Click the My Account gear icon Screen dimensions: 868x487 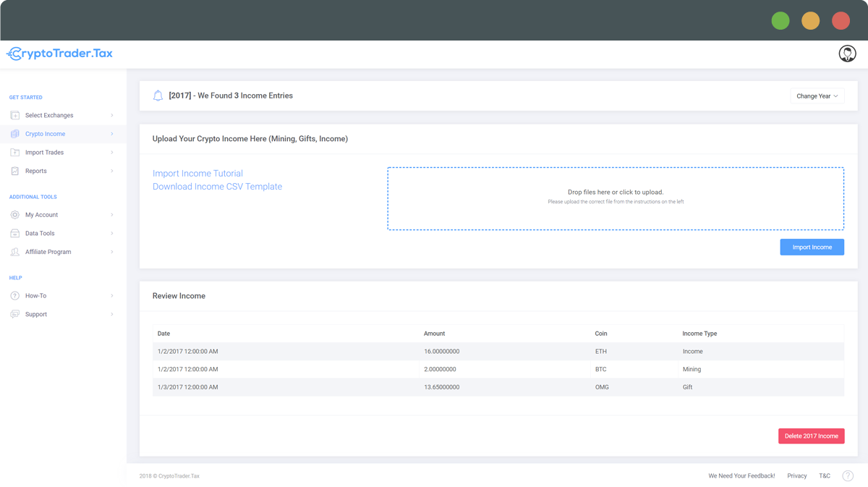point(14,215)
